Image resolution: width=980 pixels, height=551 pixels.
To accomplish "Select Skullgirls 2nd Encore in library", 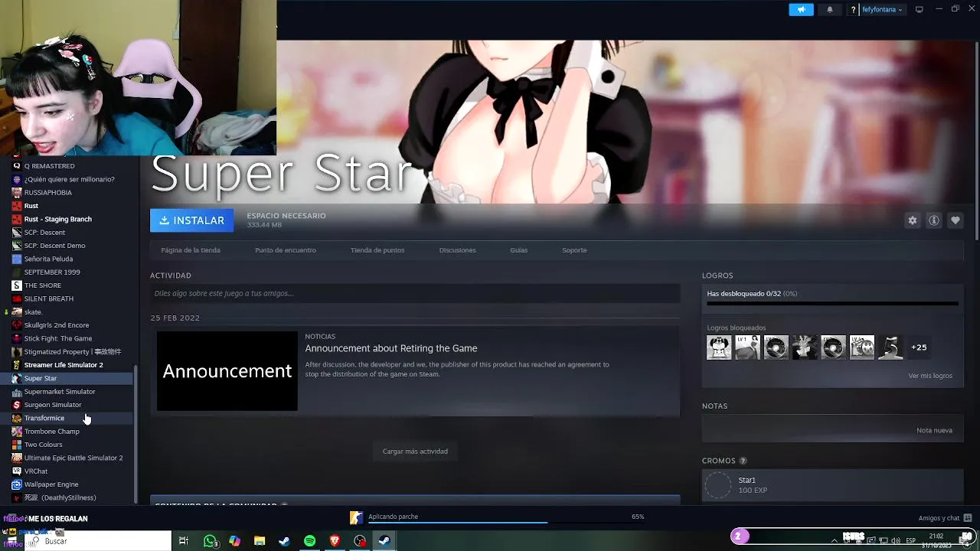I will [x=56, y=325].
